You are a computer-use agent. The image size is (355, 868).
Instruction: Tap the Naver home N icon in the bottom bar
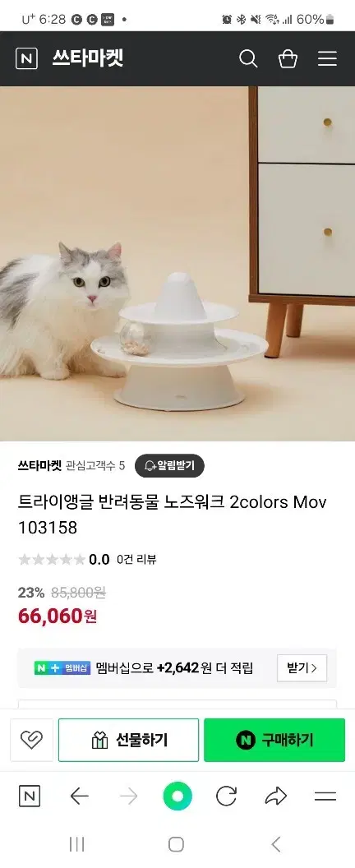pos(30,796)
